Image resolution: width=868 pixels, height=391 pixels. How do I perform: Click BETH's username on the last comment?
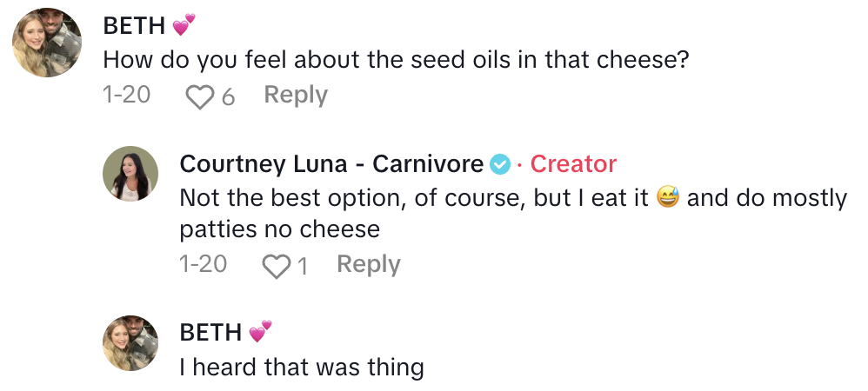pyautogui.click(x=210, y=332)
